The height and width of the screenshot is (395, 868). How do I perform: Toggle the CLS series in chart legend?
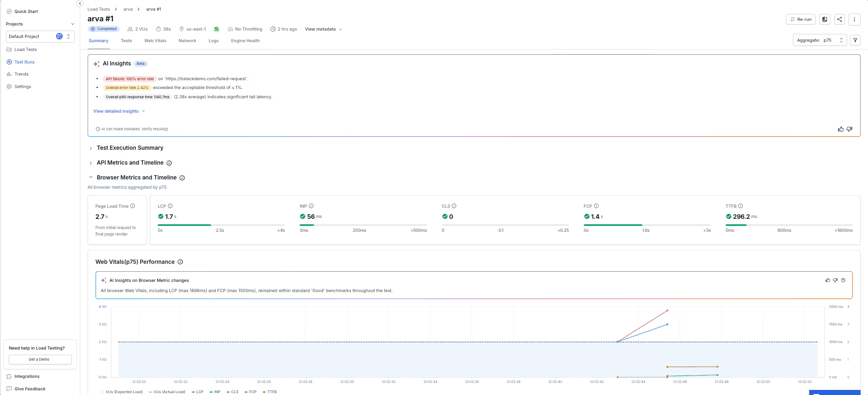[233, 392]
